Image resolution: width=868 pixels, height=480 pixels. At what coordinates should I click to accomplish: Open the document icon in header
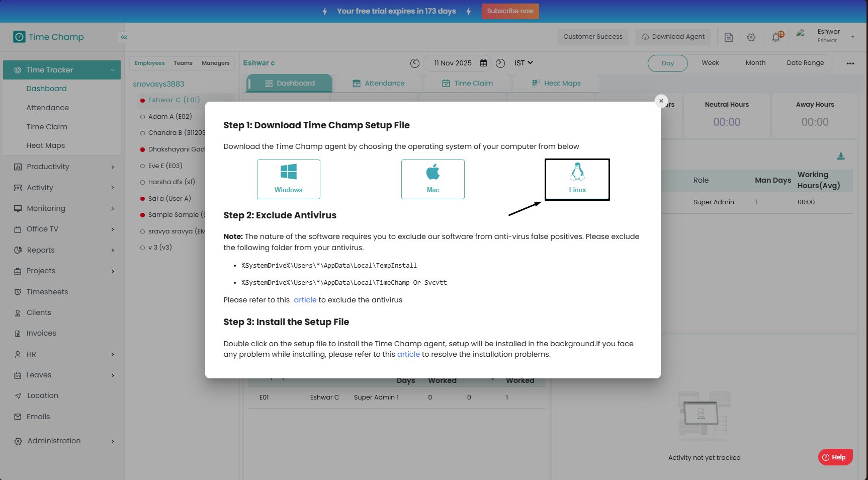(x=728, y=37)
